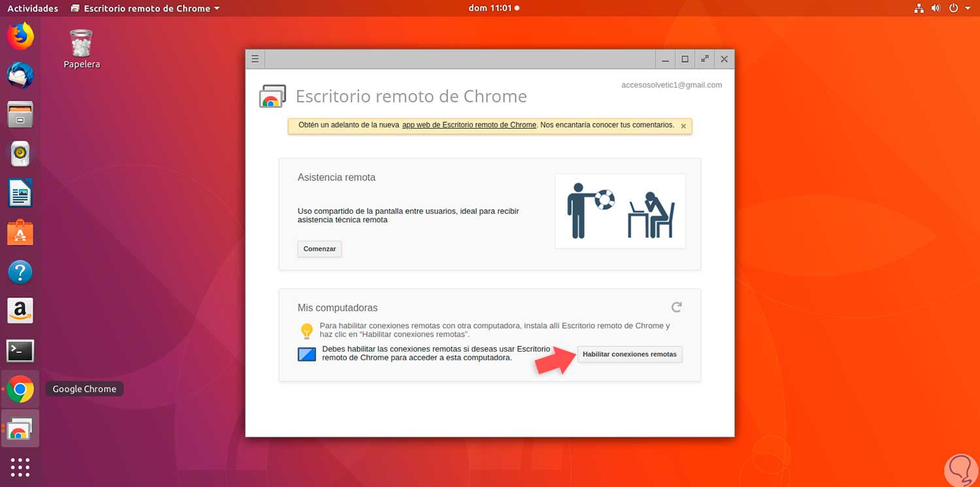Open the Actividades overview
The width and height of the screenshot is (980, 487).
33,8
